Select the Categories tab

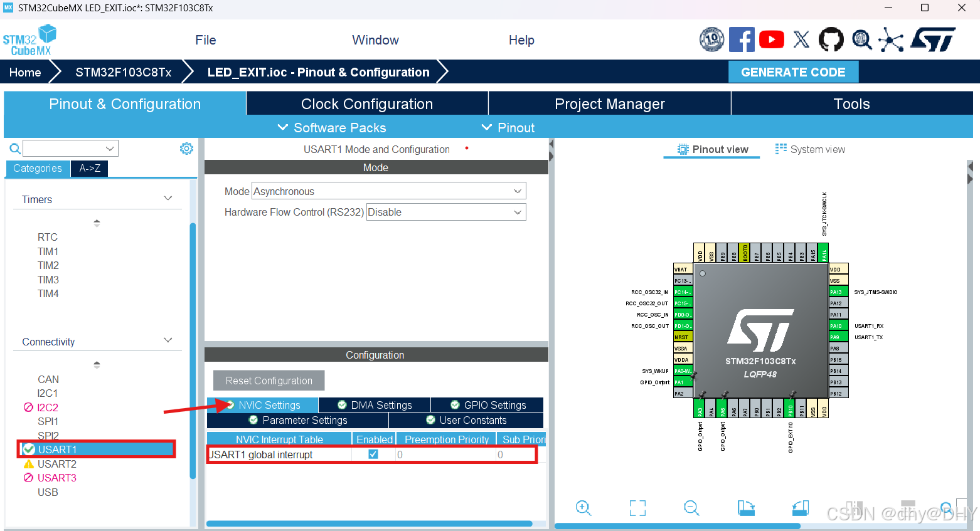[x=38, y=168]
